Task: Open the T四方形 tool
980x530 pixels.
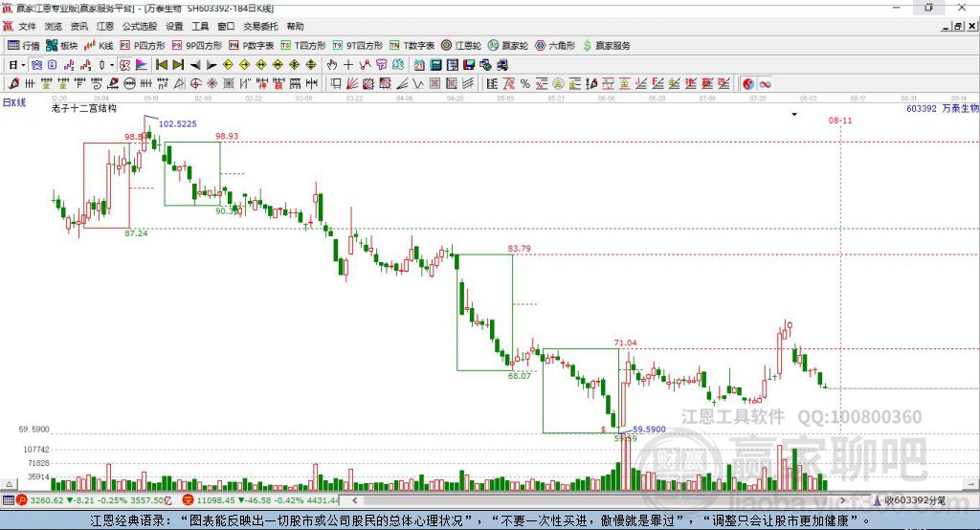Action: (x=303, y=46)
